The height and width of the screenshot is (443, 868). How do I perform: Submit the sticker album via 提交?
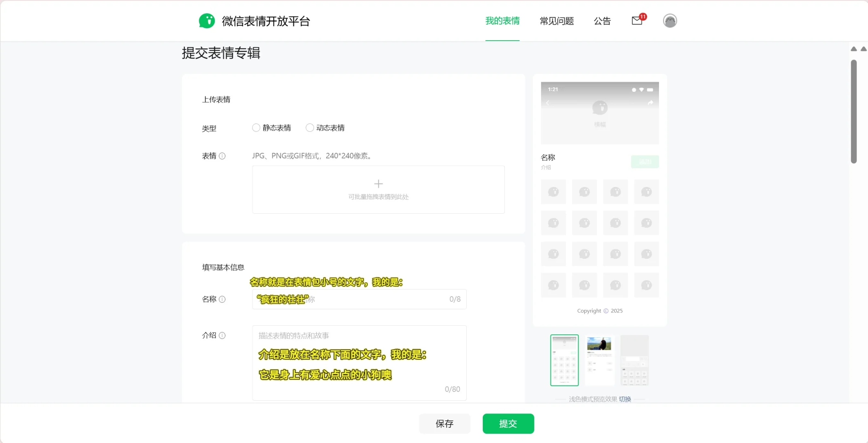[508, 424]
